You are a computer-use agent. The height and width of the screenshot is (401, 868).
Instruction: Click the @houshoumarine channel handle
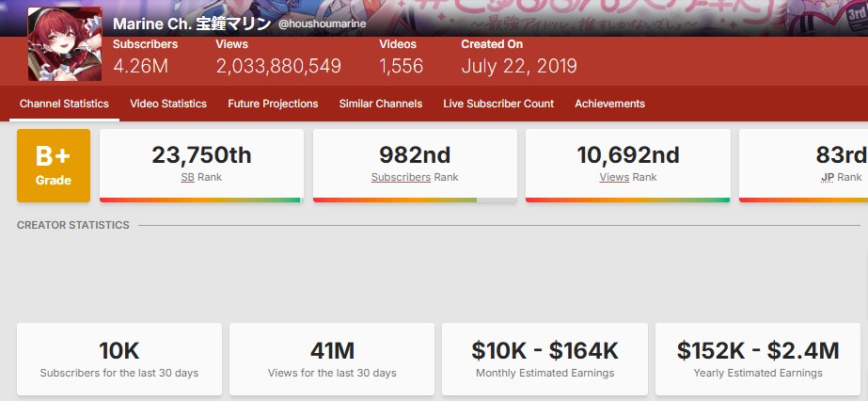(322, 24)
